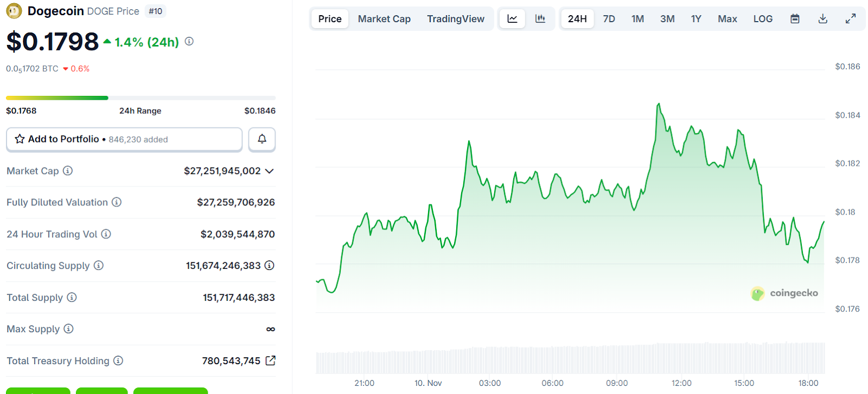
Task: Select the 1Y time range
Action: (x=696, y=19)
